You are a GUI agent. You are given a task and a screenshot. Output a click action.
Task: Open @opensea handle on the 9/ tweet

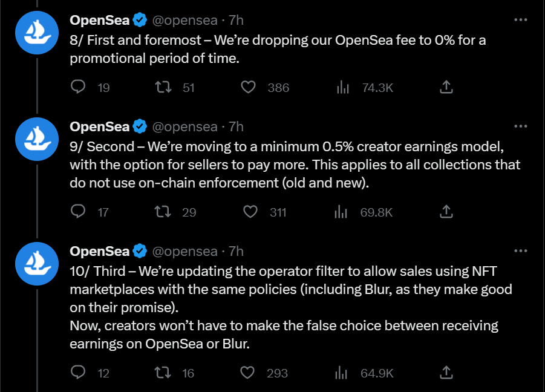click(x=184, y=126)
